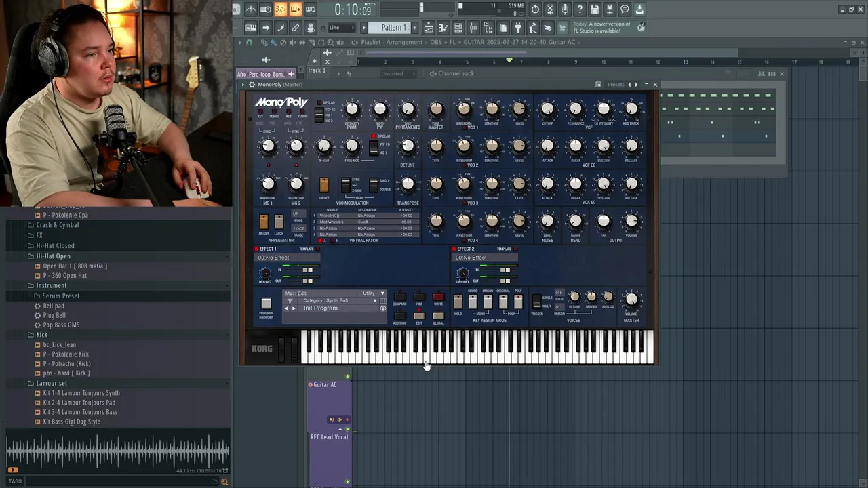The image size is (868, 488).
Task: Go to the next MonoPoly preset arrow
Action: (636, 85)
